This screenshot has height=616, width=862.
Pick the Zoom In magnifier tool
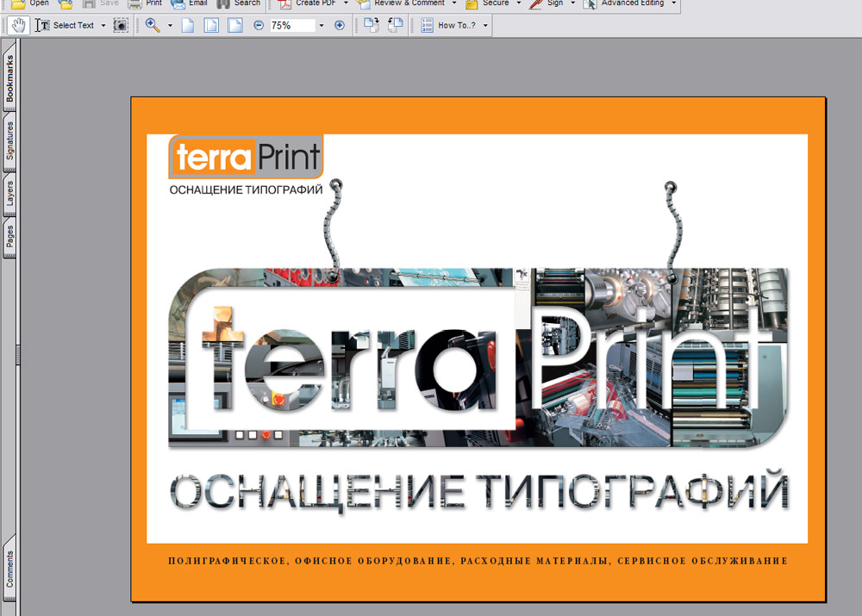[153, 25]
